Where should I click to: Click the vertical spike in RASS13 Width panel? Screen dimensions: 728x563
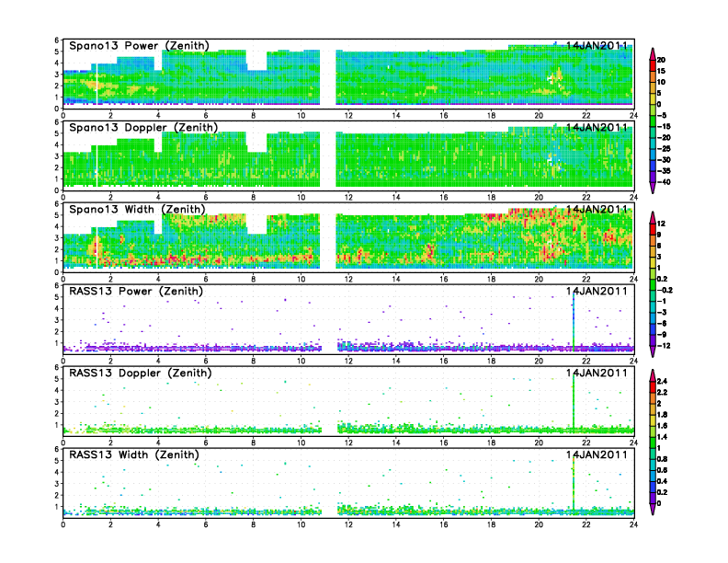pyautogui.click(x=574, y=485)
